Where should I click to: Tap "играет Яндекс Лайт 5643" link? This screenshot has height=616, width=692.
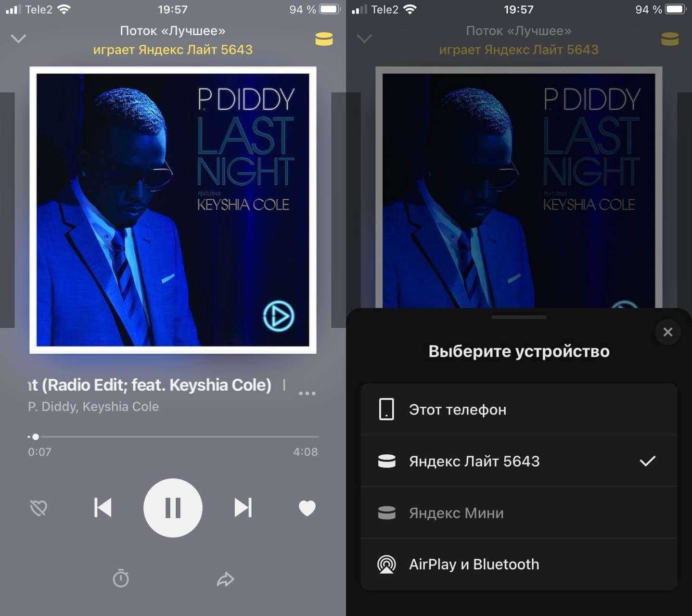tap(173, 50)
